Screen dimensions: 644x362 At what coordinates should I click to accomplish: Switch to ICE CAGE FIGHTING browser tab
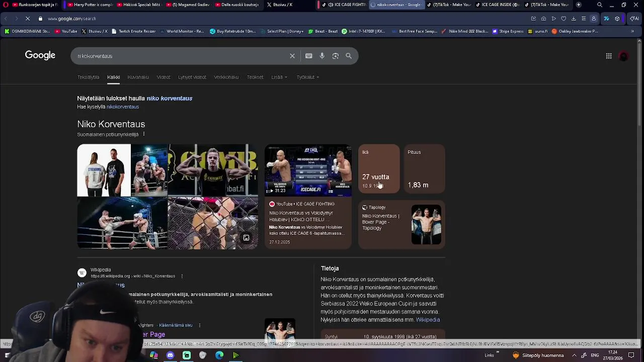pos(344,5)
